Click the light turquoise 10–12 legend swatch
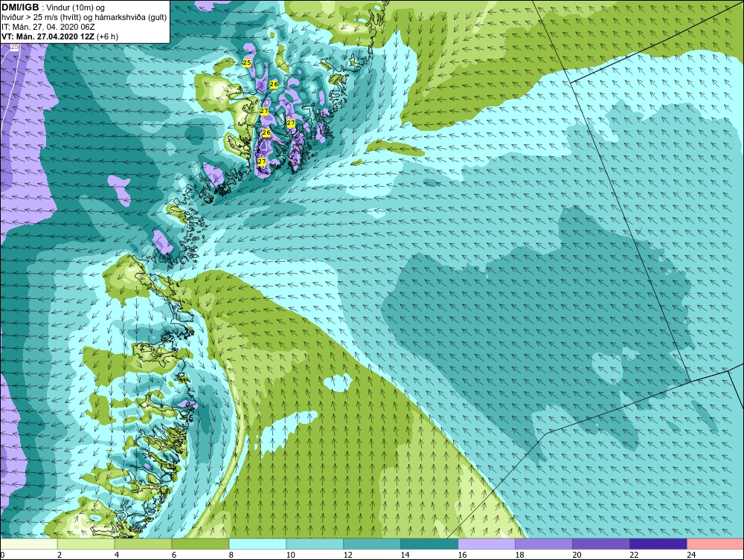Image resolution: width=744 pixels, height=560 pixels. point(315,544)
